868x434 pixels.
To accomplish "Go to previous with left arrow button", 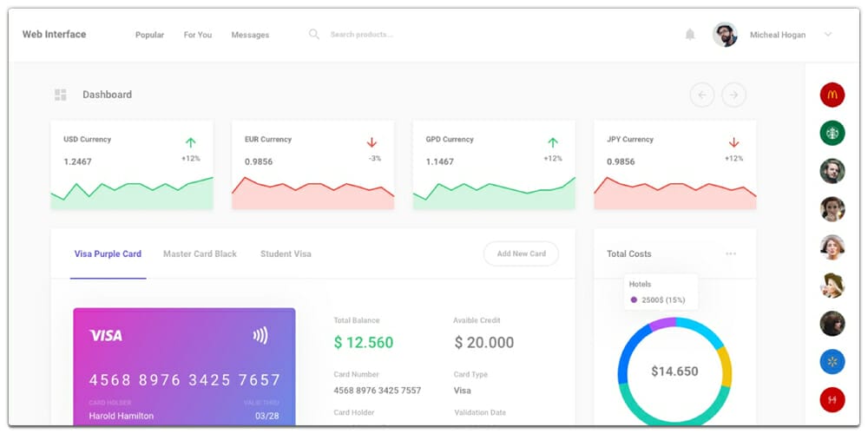I will [x=702, y=95].
